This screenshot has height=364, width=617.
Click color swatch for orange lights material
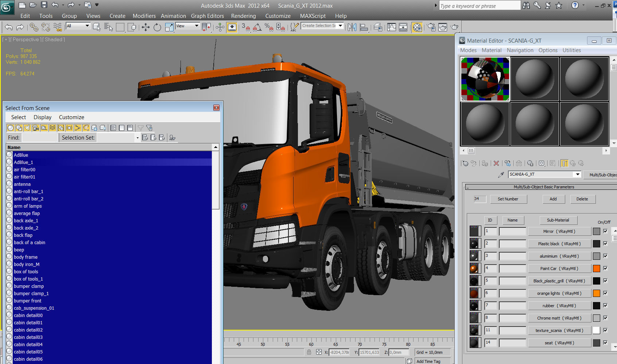[x=597, y=293]
